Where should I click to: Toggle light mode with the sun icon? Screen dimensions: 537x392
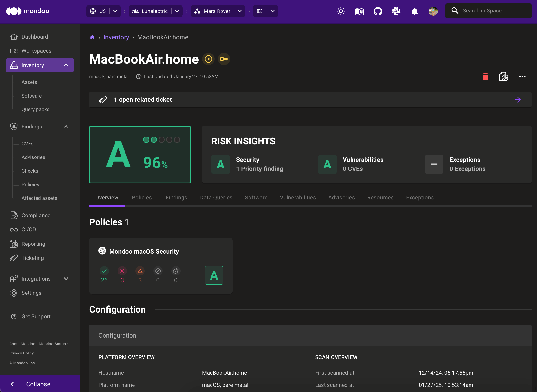coord(340,11)
